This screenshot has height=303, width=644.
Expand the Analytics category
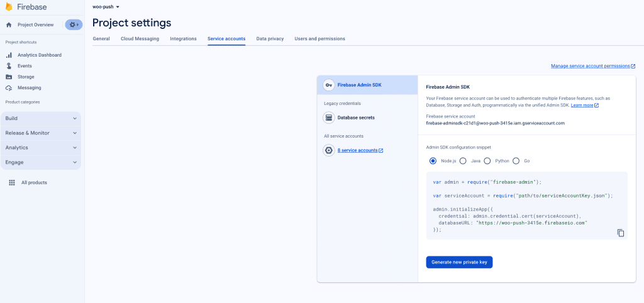41,148
